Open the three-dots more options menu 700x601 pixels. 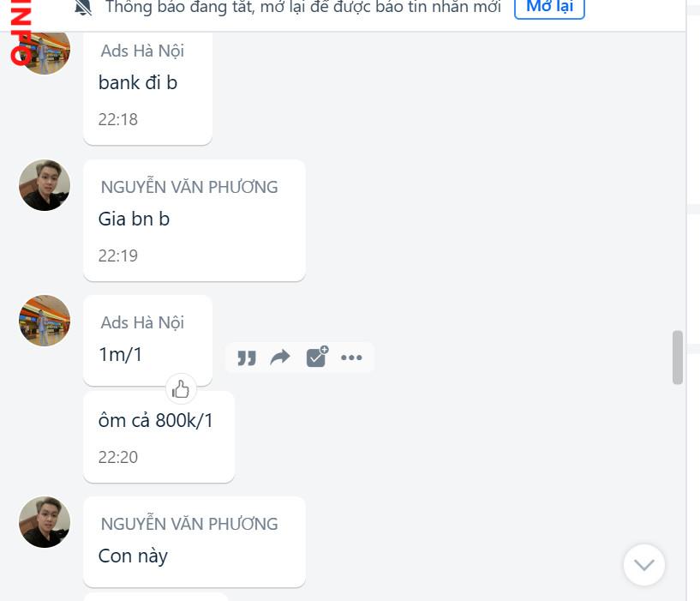point(351,358)
